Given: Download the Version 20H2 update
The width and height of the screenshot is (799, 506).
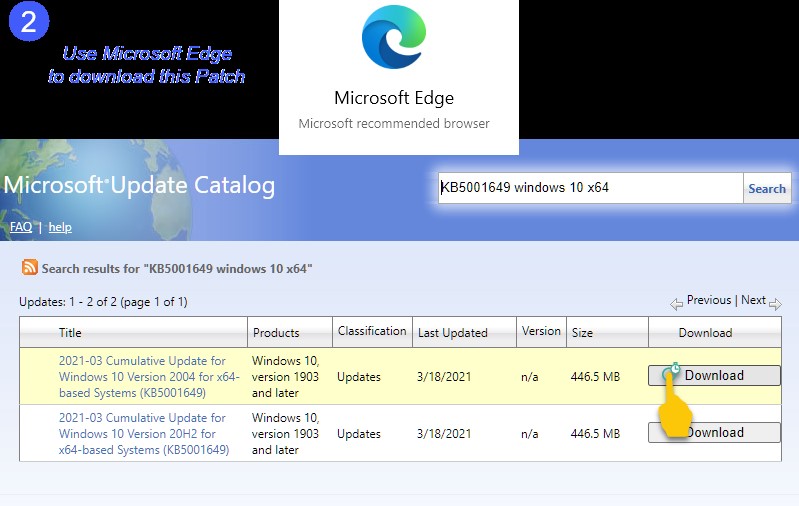Looking at the screenshot, I should [x=714, y=433].
